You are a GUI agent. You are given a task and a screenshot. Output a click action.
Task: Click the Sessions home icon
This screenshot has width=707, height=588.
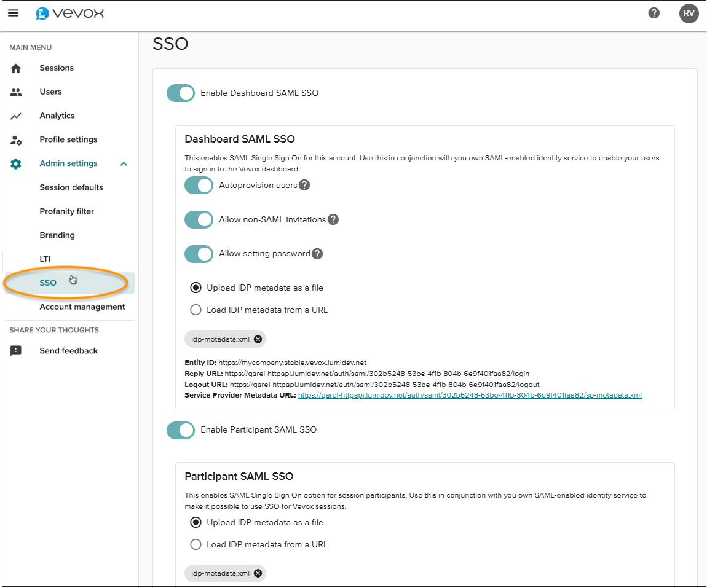click(x=16, y=68)
